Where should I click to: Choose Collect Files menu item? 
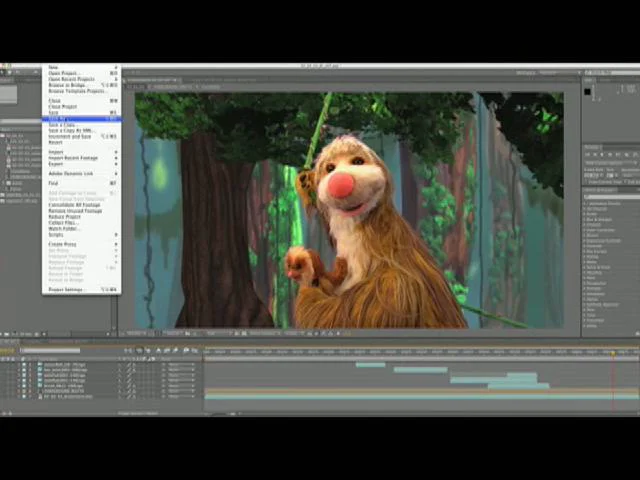pos(82,223)
